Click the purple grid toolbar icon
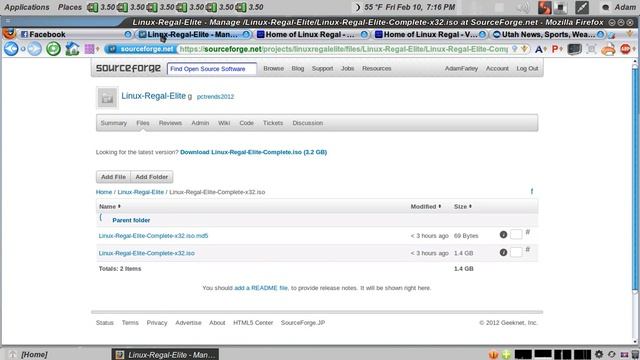Image resolution: width=640 pixels, height=360 pixels. (89, 49)
